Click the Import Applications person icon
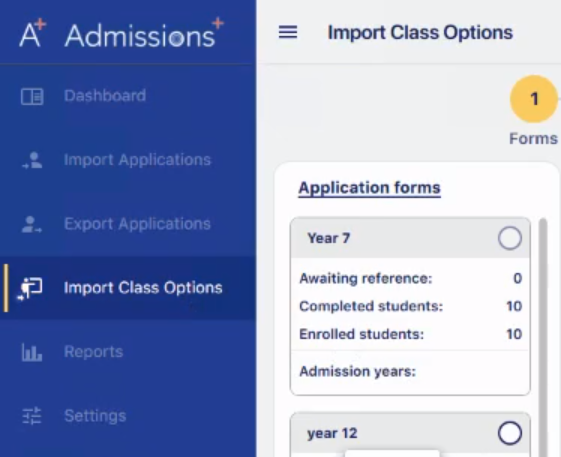The height and width of the screenshot is (457, 561). [32, 160]
